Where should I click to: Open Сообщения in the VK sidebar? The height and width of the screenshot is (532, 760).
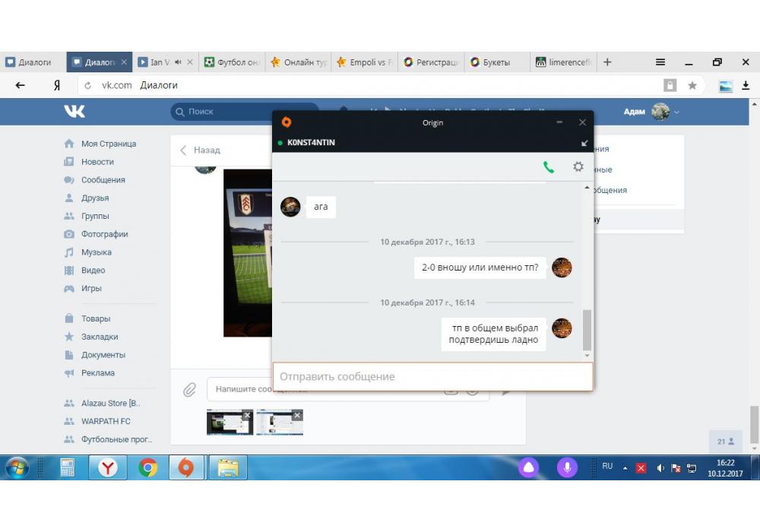pyautogui.click(x=103, y=180)
